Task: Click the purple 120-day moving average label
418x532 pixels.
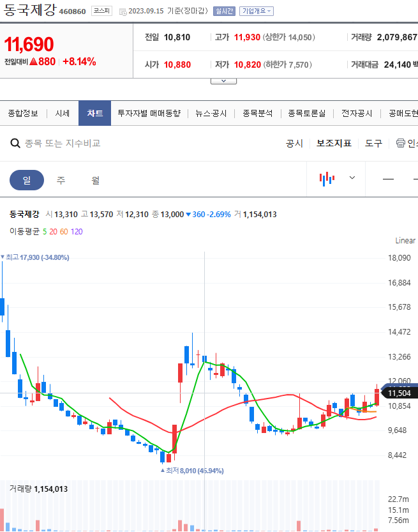Action: coord(77,232)
